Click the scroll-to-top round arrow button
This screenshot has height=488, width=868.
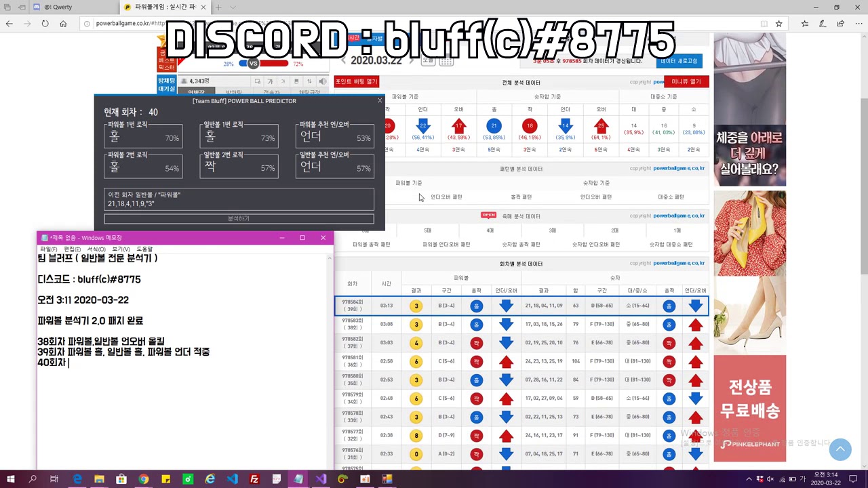840,449
